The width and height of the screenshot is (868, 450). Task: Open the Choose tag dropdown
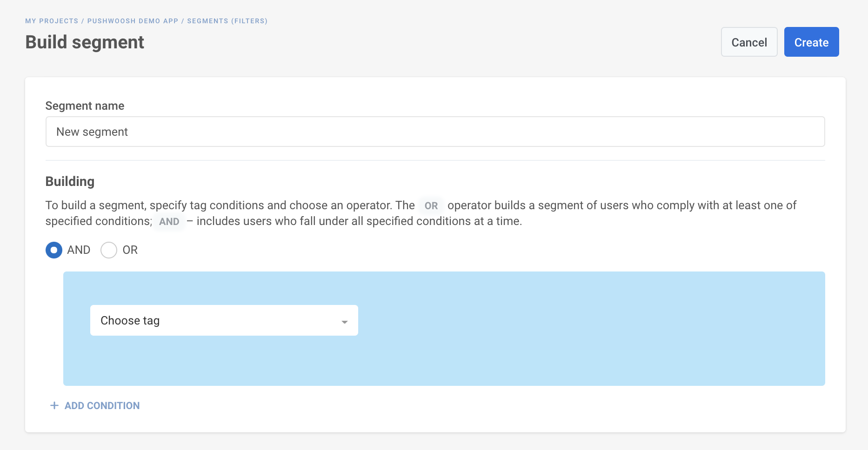tap(224, 320)
